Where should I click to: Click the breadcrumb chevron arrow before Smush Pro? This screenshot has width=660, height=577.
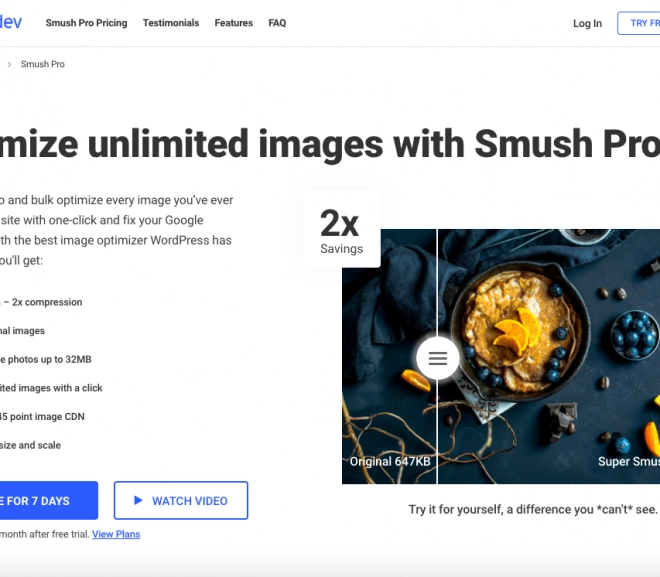tap(9, 64)
